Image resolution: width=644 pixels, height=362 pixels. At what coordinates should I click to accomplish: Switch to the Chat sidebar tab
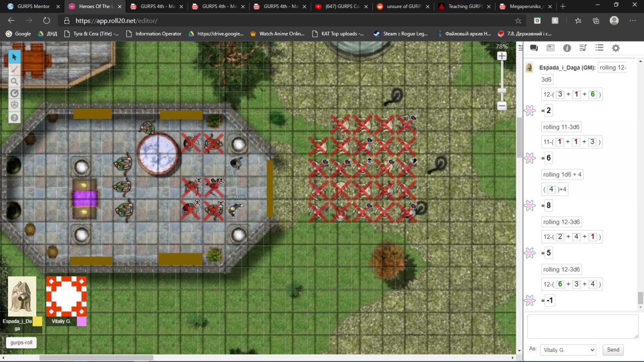(x=534, y=48)
